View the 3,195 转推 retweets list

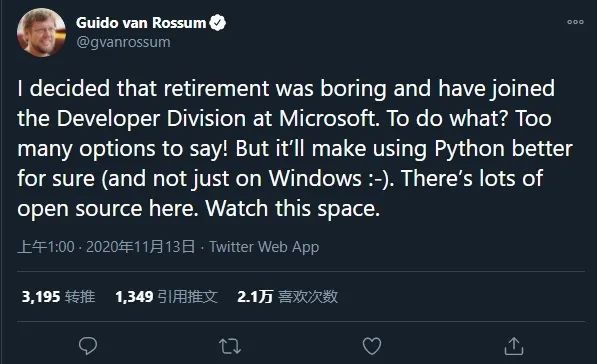tap(58, 297)
